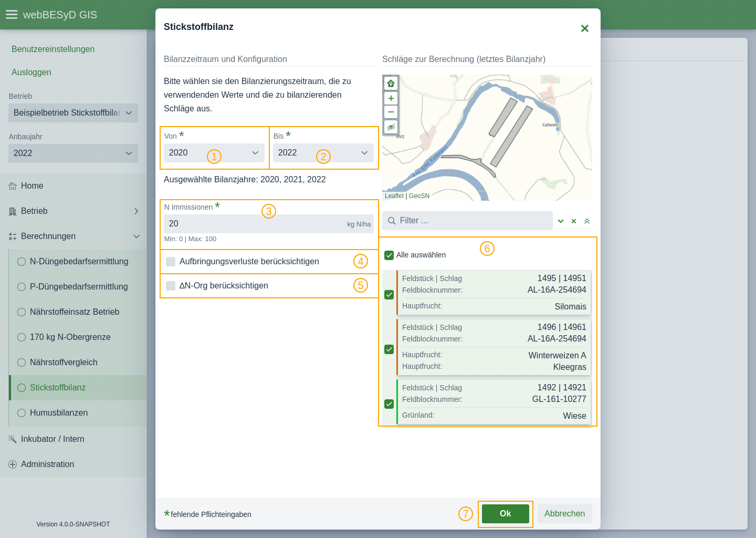
Task: Open Humusbilanzen menu item
Action: [78, 413]
